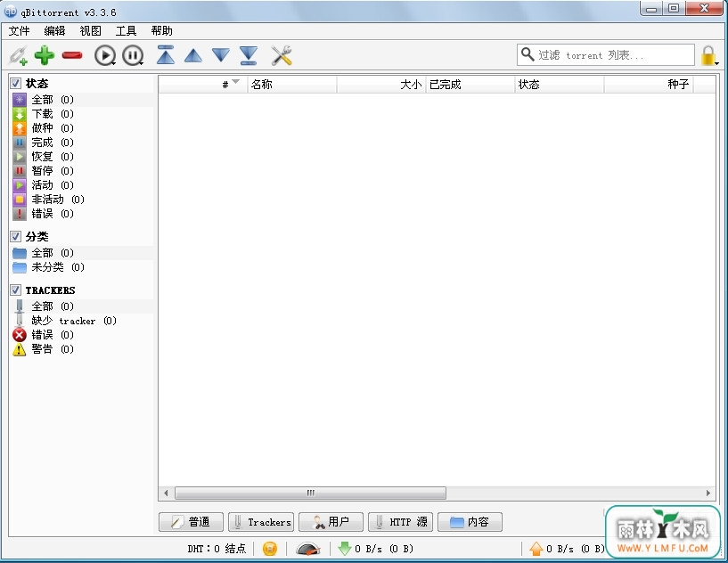The image size is (728, 563).
Task: Click the add torrent link icon
Action: 19,56
